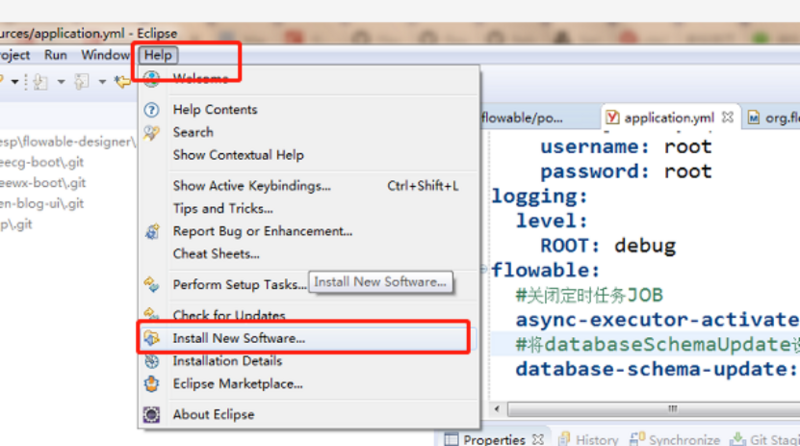The image size is (800, 446).
Task: Click the Eclipse Marketplace icon
Action: 152,384
